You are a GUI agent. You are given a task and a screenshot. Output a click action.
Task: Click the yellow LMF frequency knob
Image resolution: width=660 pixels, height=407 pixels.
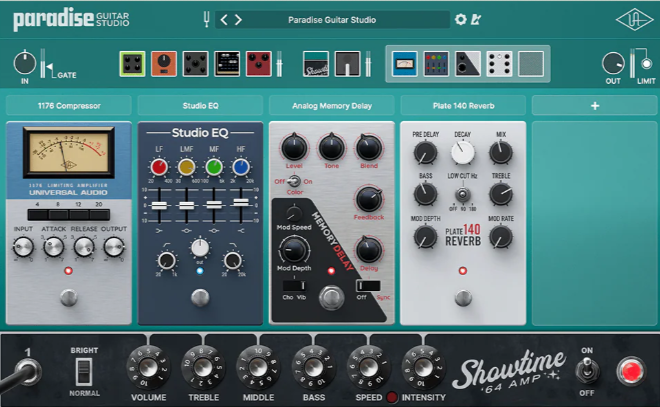(186, 168)
